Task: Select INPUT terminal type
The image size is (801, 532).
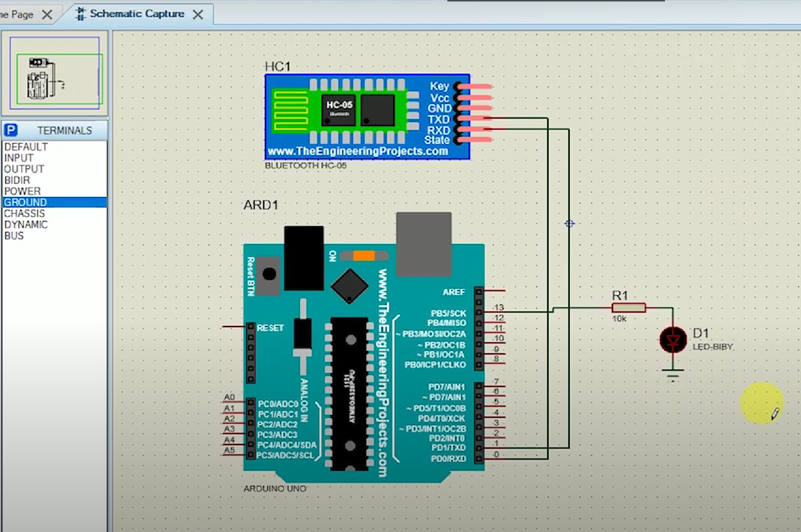Action: pyautogui.click(x=19, y=158)
